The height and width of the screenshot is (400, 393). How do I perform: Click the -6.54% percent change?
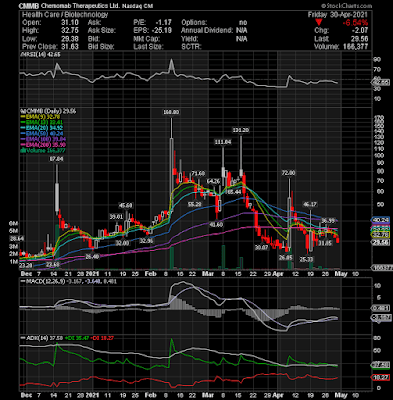pos(355,23)
